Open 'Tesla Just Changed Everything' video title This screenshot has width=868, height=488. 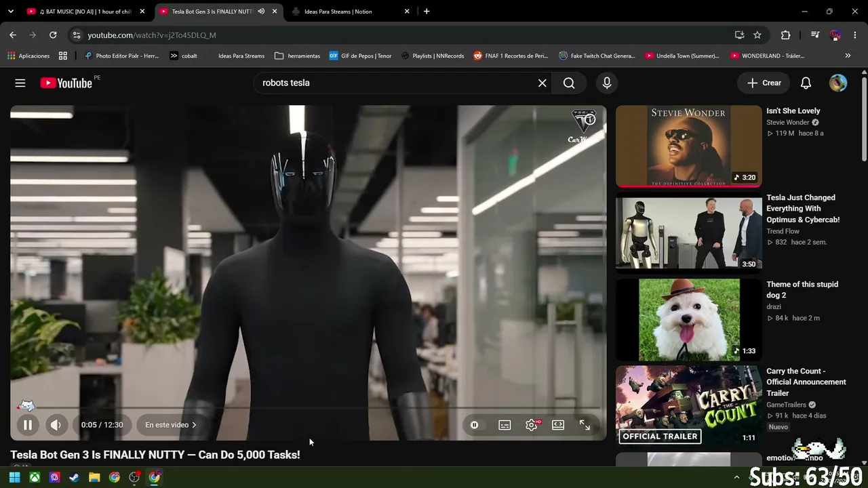pyautogui.click(x=803, y=209)
